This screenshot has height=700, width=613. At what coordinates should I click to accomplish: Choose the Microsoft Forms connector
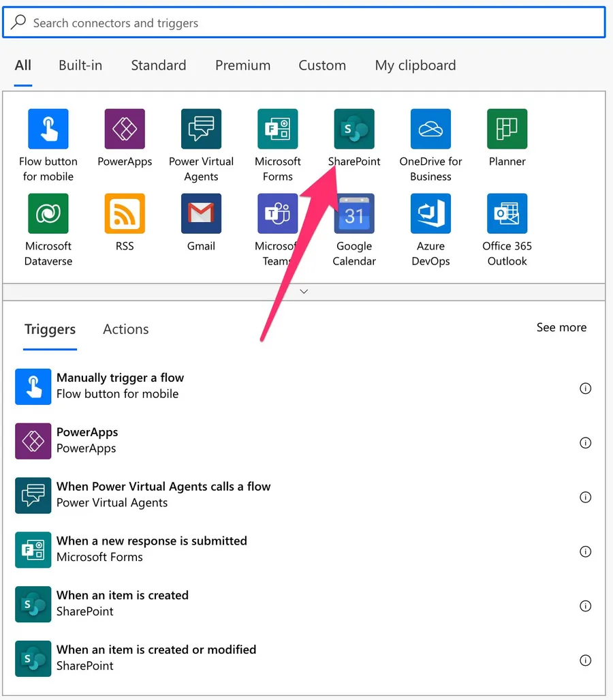point(277,129)
